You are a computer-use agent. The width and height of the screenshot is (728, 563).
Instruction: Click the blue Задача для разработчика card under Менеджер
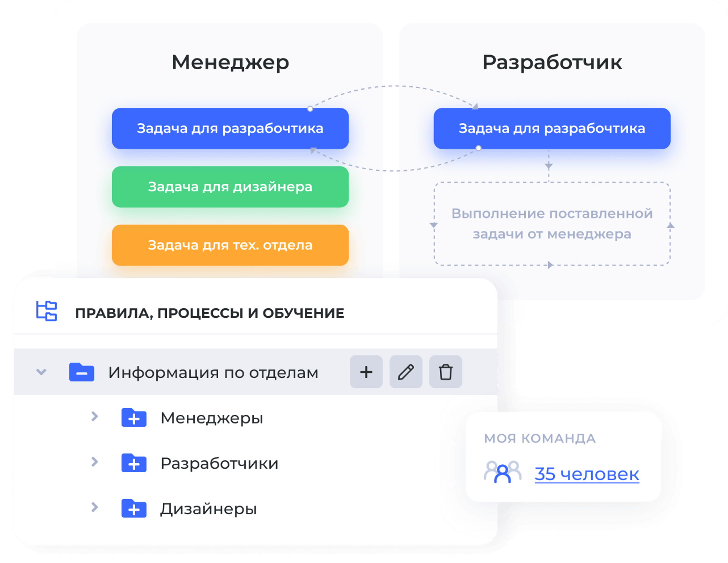click(x=229, y=129)
